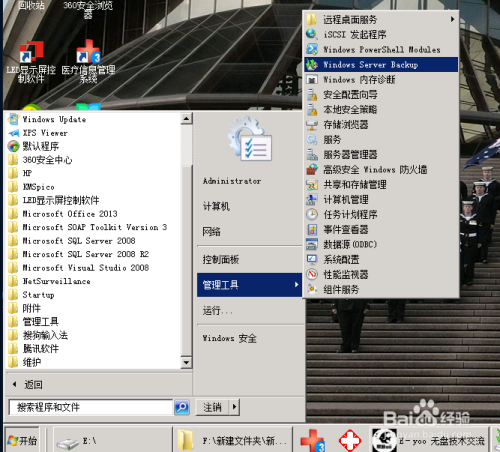
Task: Click 高级安全 Windows 防火墙 icon
Action: (x=312, y=170)
